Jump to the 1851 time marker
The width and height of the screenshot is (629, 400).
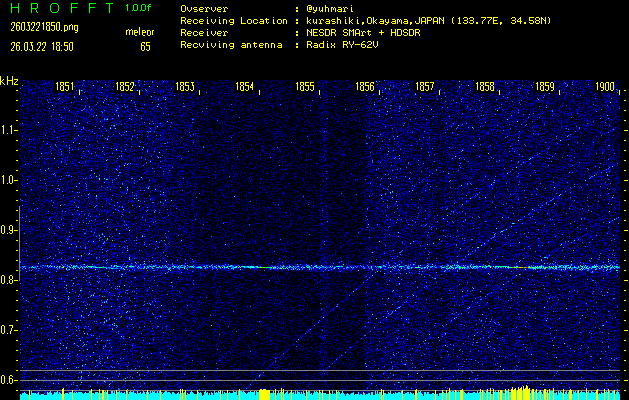coord(65,88)
